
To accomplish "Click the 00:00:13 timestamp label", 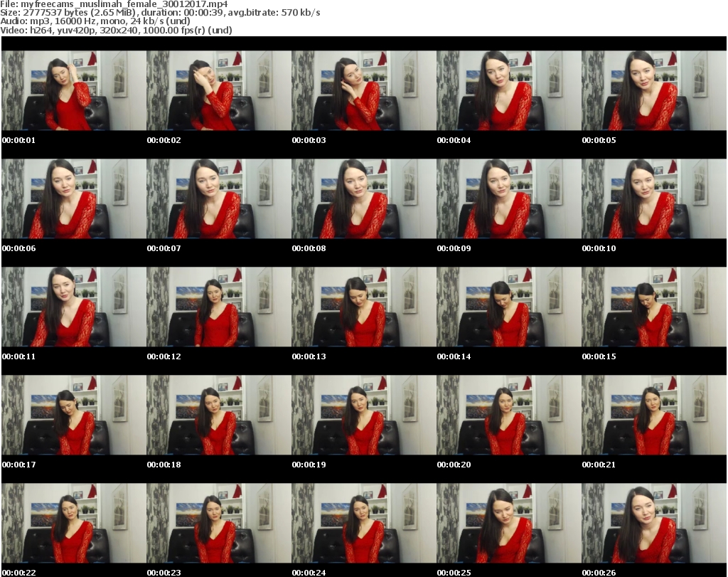I will tap(309, 356).
